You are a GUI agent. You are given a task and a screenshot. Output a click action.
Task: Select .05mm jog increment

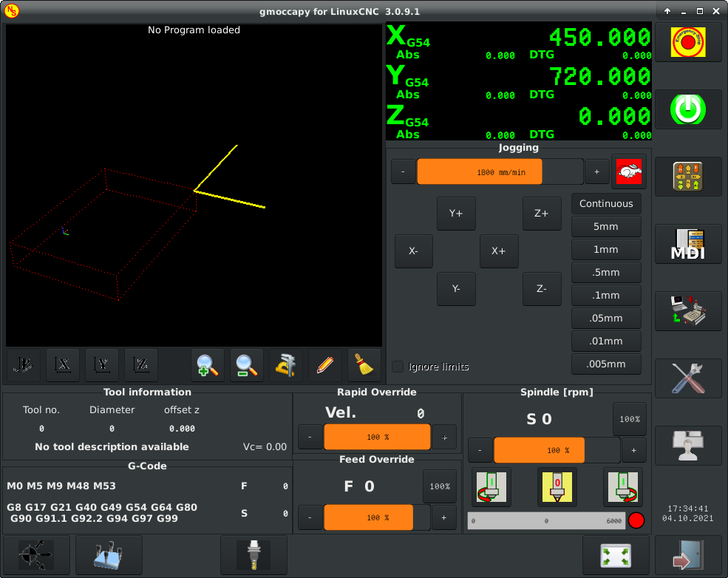pos(606,319)
